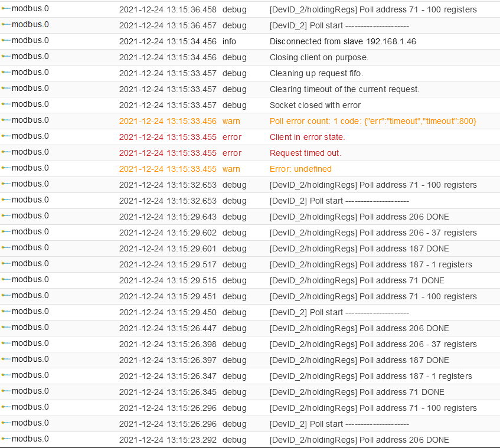500x448 pixels.
Task: Click the orange timestamp 13:15:33.456
Action: 168,121
